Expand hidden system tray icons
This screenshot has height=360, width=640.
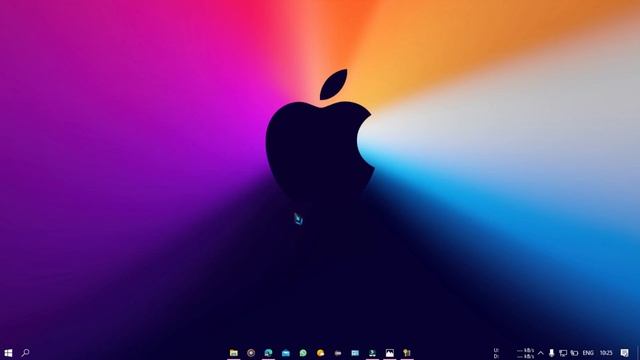[x=540, y=353]
